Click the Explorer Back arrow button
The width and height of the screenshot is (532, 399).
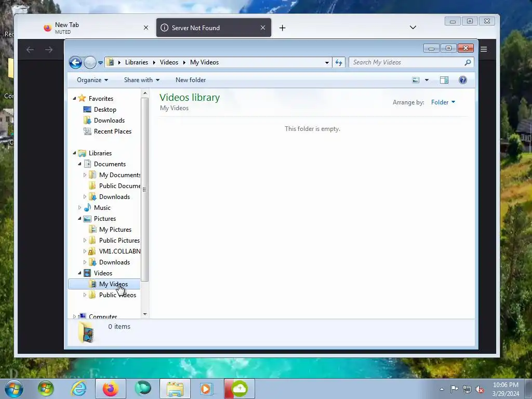click(75, 62)
